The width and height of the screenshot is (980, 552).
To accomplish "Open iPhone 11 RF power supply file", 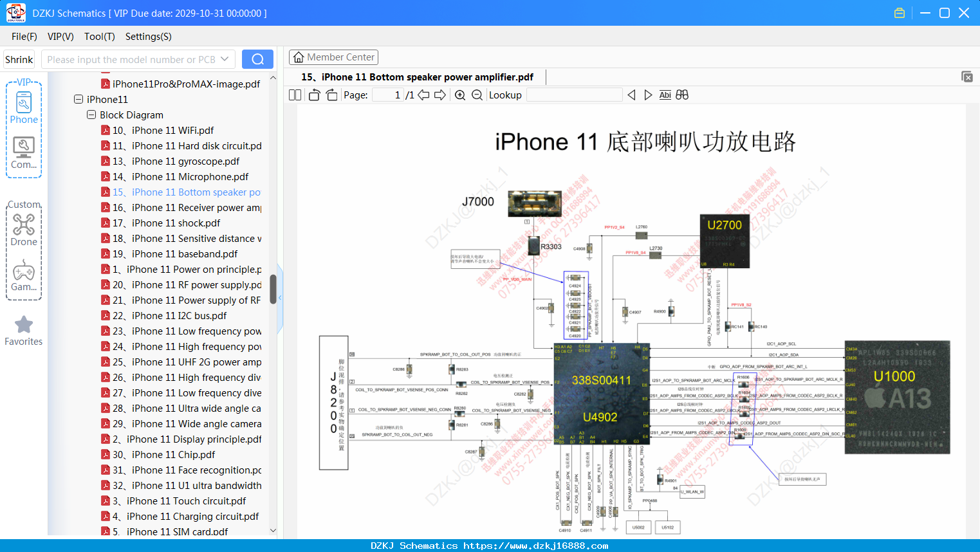I will coord(181,284).
